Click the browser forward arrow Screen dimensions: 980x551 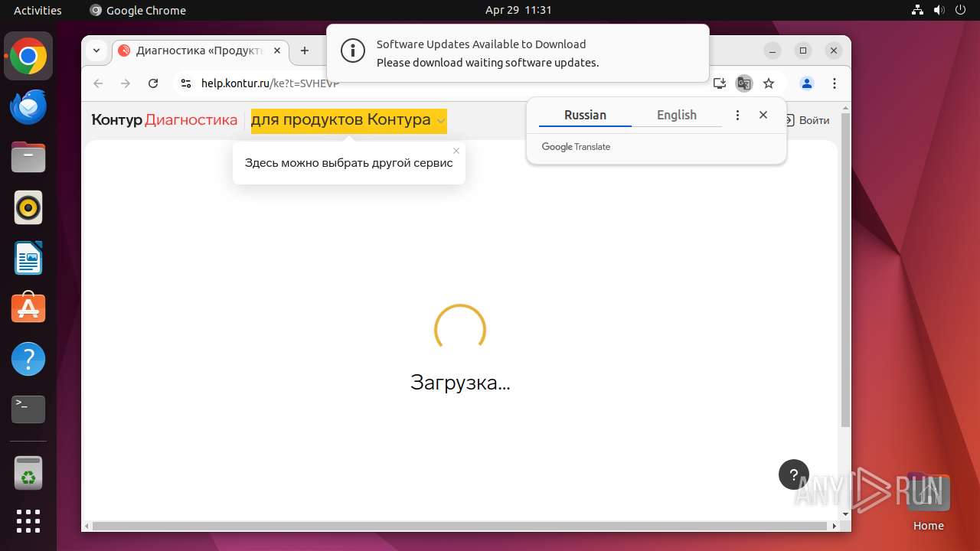coord(126,83)
